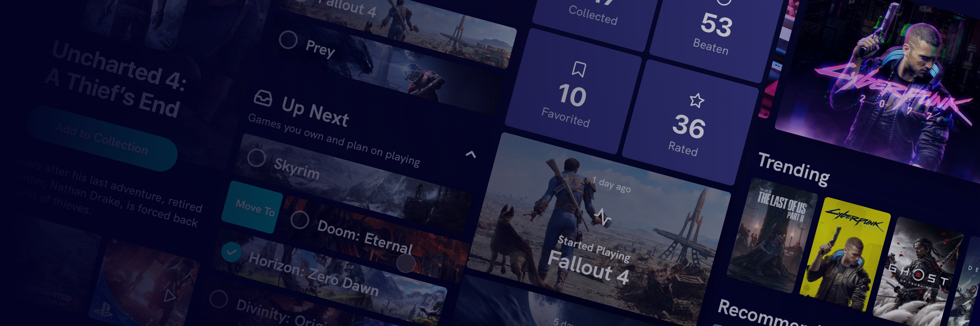Collapse the Up Next section chevron
This screenshot has width=980, height=326.
(x=471, y=154)
